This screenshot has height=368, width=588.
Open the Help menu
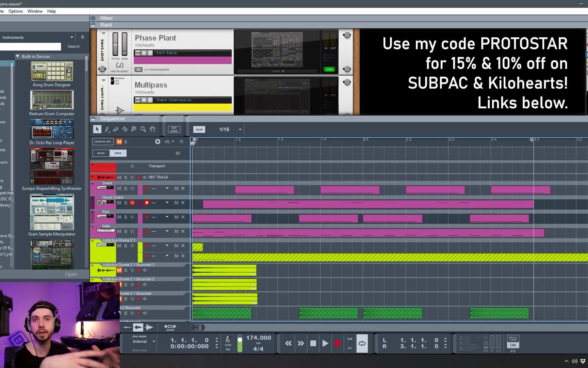click(x=51, y=11)
